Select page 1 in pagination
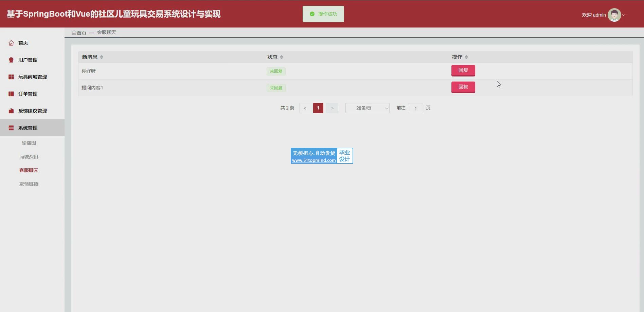644x312 pixels. tap(318, 108)
